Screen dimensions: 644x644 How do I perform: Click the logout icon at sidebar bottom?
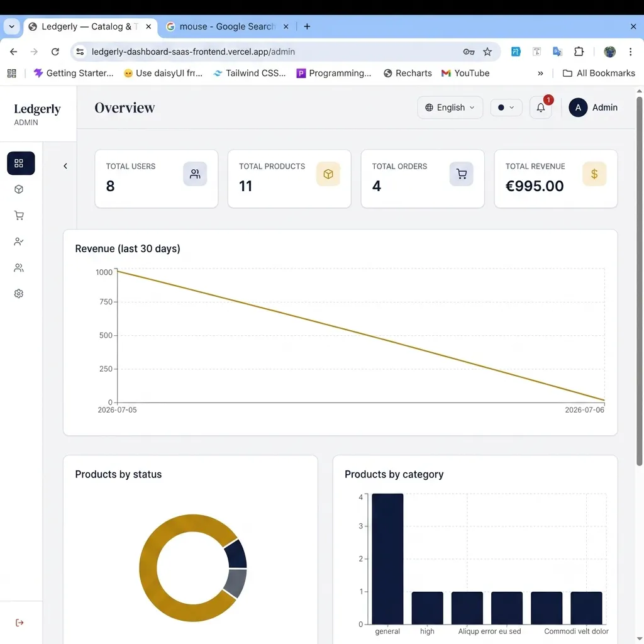tap(19, 623)
